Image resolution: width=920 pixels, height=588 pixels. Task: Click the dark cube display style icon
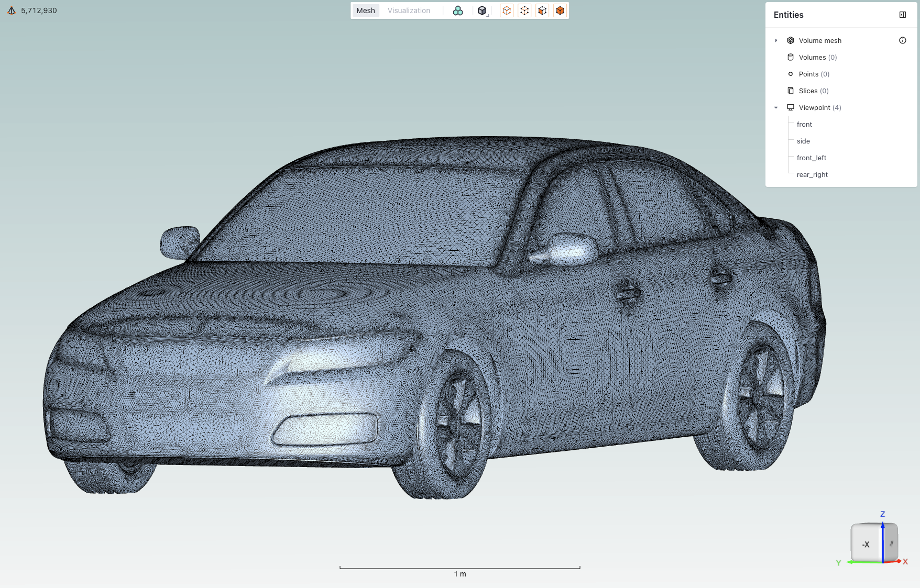482,10
